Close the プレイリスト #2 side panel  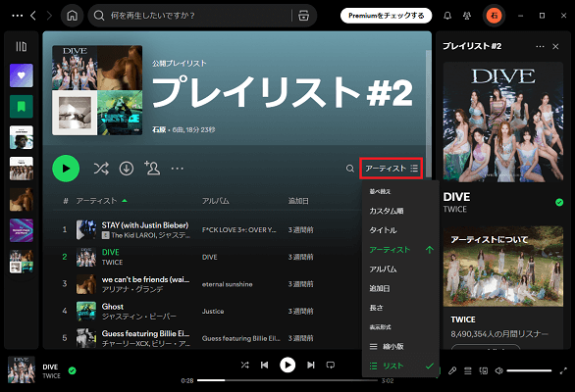[555, 46]
